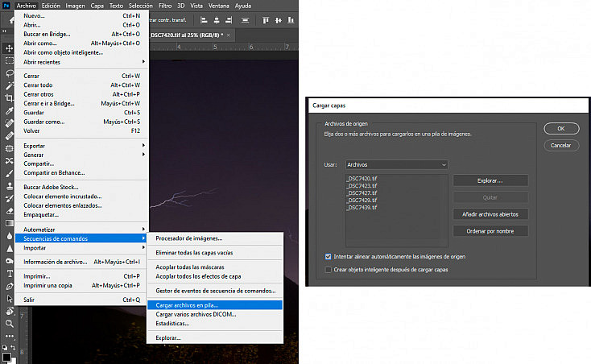Select the Path Selection arrow tool
The width and height of the screenshot is (591, 364).
click(9, 299)
